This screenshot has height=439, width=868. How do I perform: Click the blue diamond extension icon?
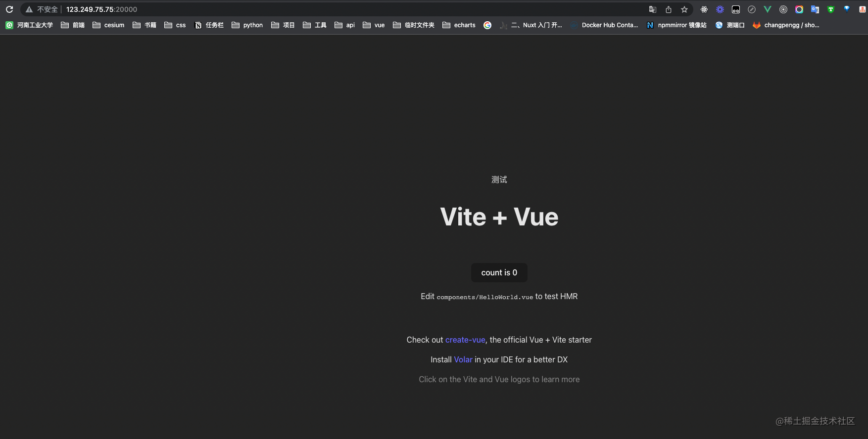(847, 8)
